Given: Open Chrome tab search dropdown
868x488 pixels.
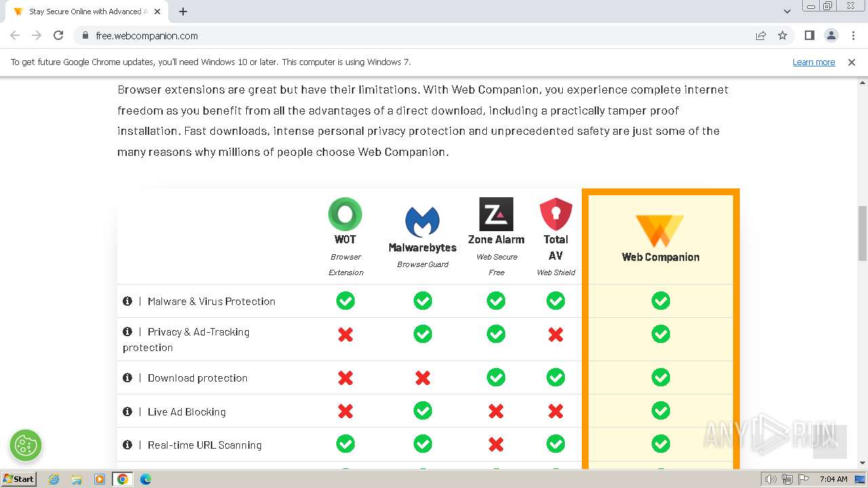Looking at the screenshot, I should 787,12.
